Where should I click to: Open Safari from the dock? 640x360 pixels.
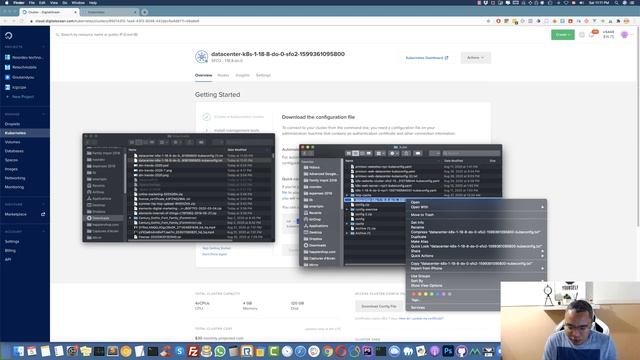pos(300,351)
